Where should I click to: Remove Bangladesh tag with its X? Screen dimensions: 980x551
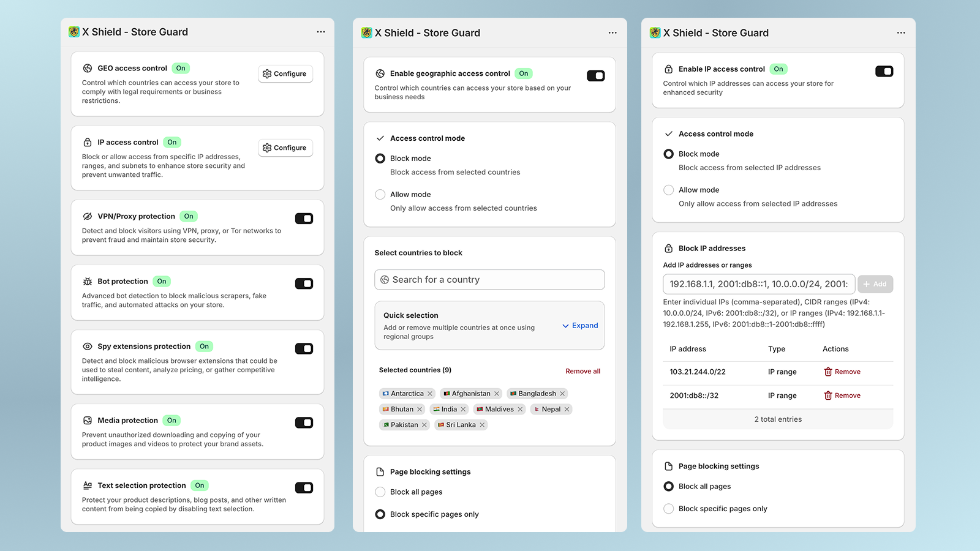click(562, 394)
